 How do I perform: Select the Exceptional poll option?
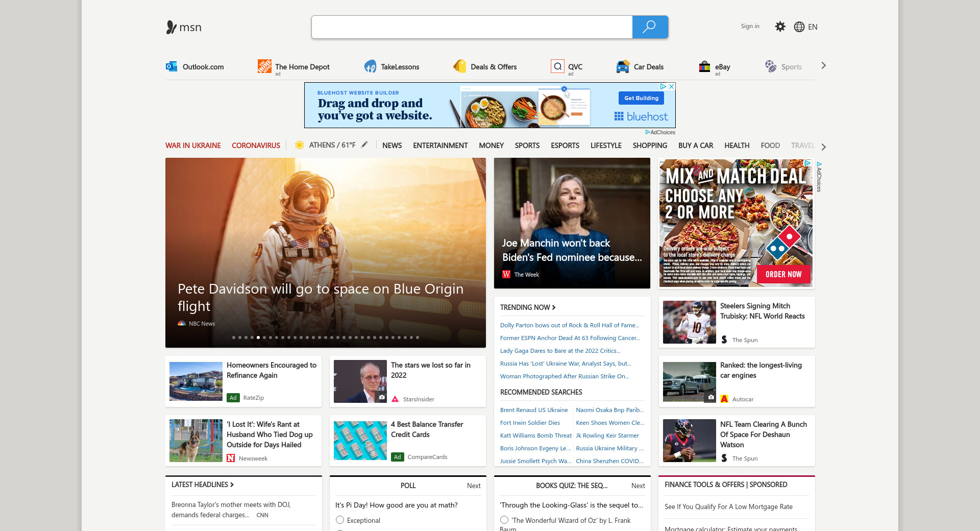(x=340, y=520)
